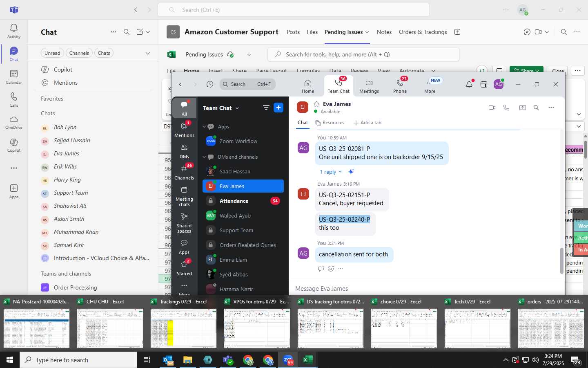Open meeting options chevron in Teams header

pyautogui.click(x=547, y=32)
